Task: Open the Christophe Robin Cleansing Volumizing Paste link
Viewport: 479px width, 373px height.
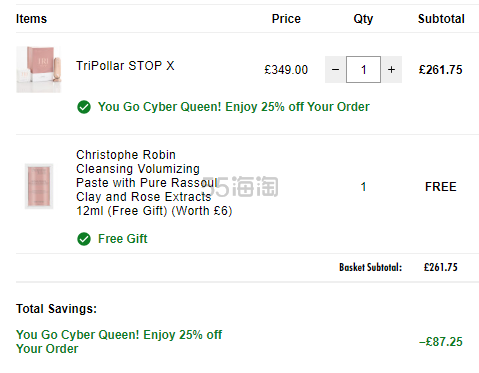Action: [154, 183]
